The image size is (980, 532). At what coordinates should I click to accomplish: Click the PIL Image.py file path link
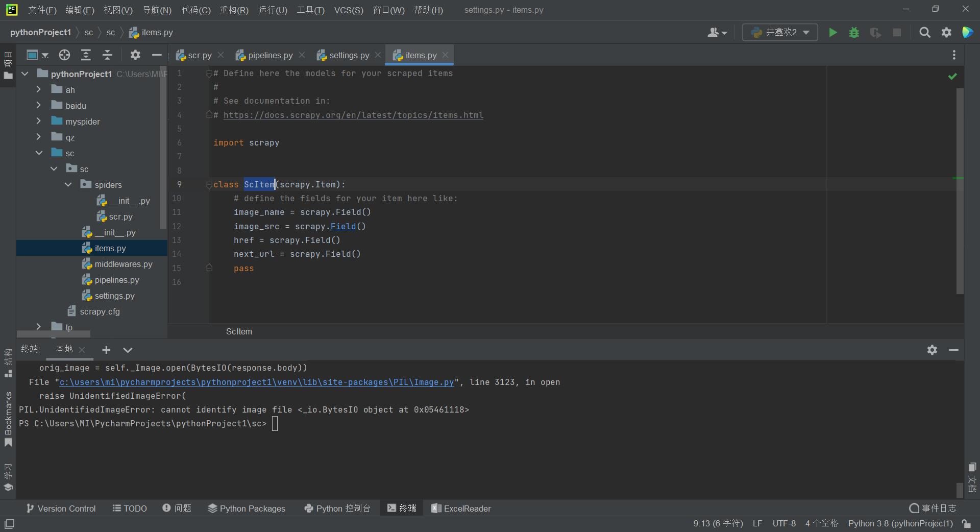[x=256, y=382]
